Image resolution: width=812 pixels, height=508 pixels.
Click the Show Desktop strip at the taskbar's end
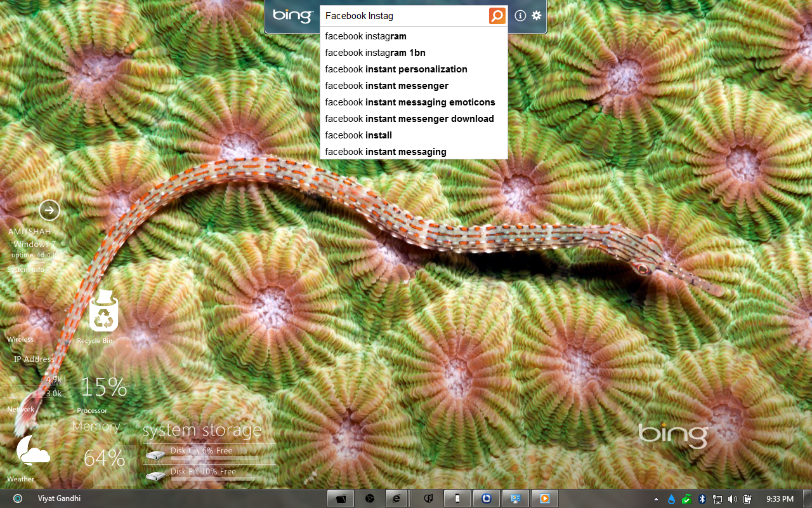[806, 498]
